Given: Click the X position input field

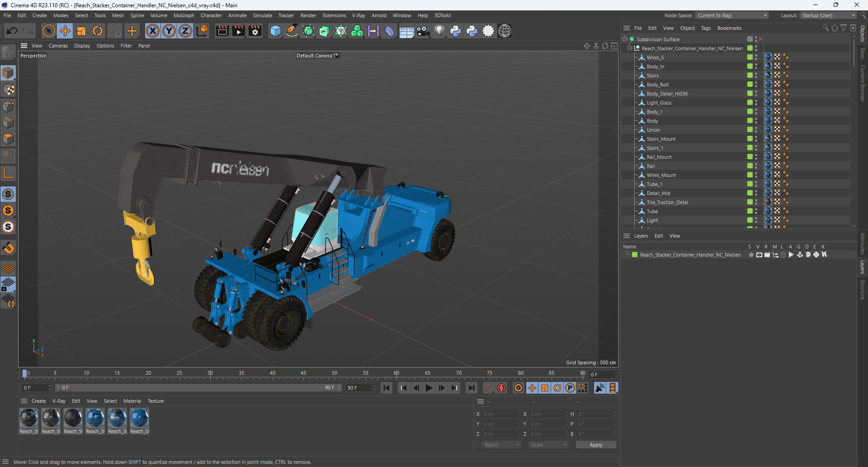Looking at the screenshot, I should click(501, 414).
